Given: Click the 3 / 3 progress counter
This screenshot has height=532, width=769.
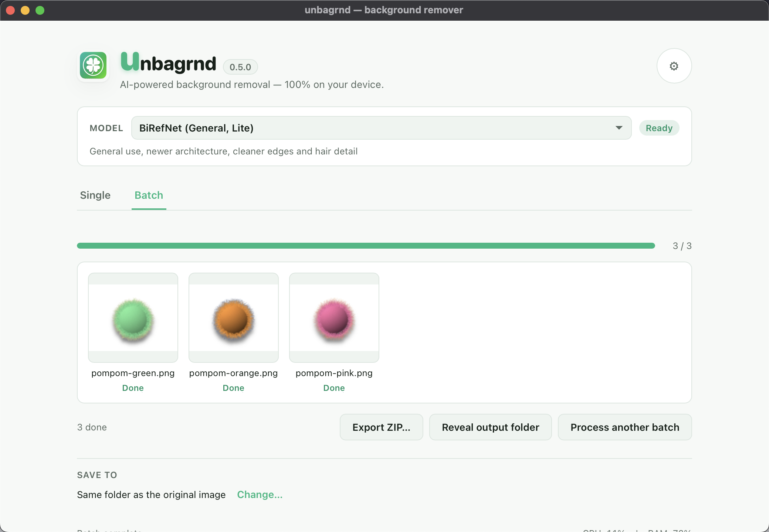Looking at the screenshot, I should click(x=682, y=246).
